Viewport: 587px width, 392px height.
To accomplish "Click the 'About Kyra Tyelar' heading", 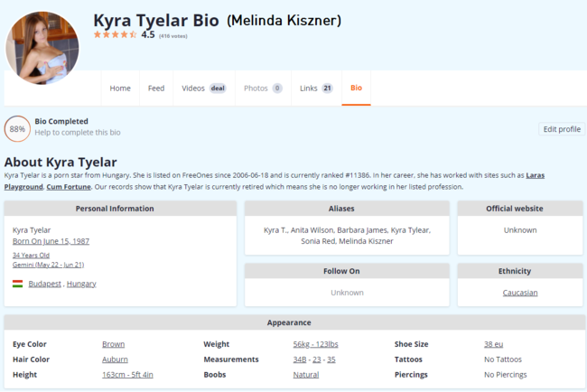I will pos(61,162).
